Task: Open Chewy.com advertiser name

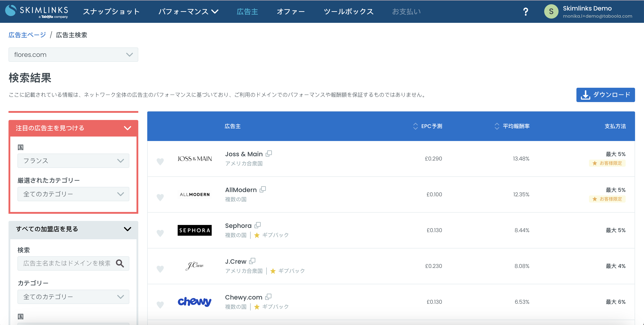Action: (x=243, y=297)
